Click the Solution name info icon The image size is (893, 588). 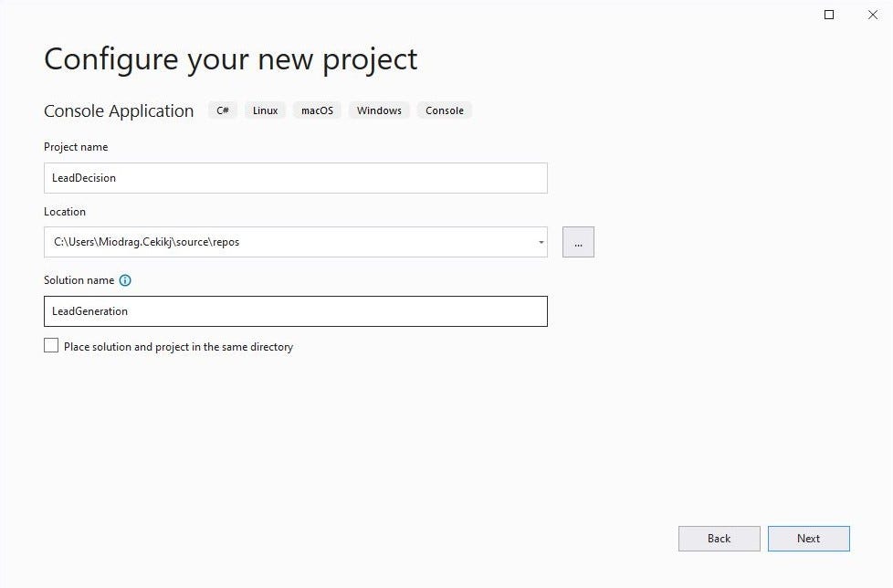click(x=125, y=280)
